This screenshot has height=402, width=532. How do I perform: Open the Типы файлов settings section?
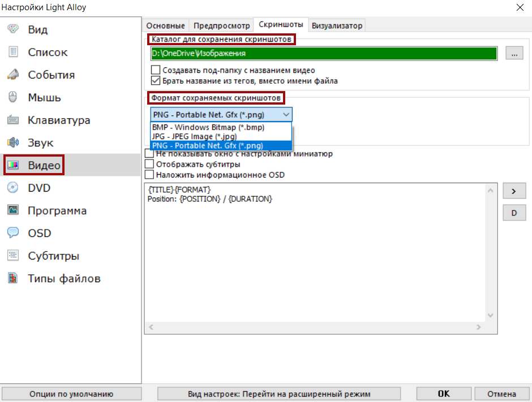click(x=70, y=278)
